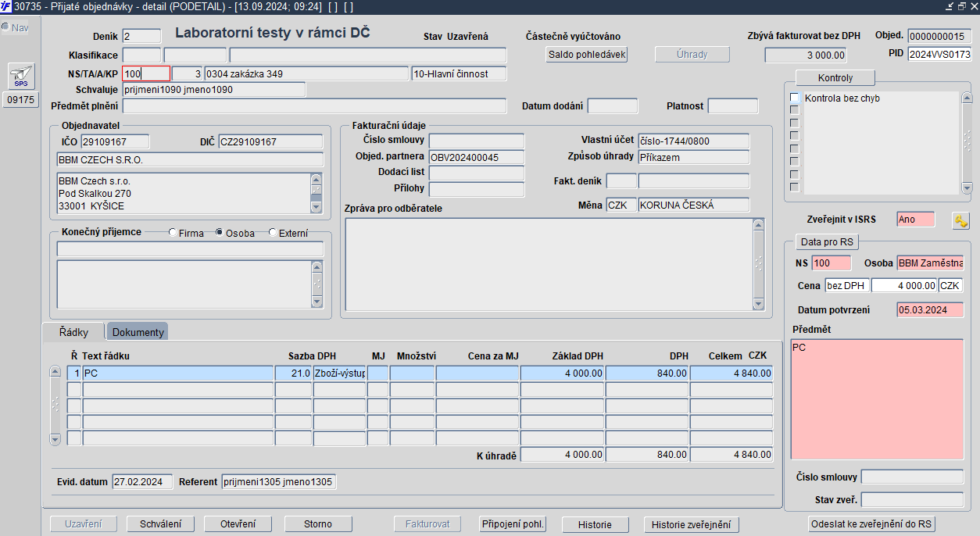Viewport: 980px width, 536px height.
Task: Click the yellow key icon beside Zveřejnit v ISRS
Action: (960, 220)
